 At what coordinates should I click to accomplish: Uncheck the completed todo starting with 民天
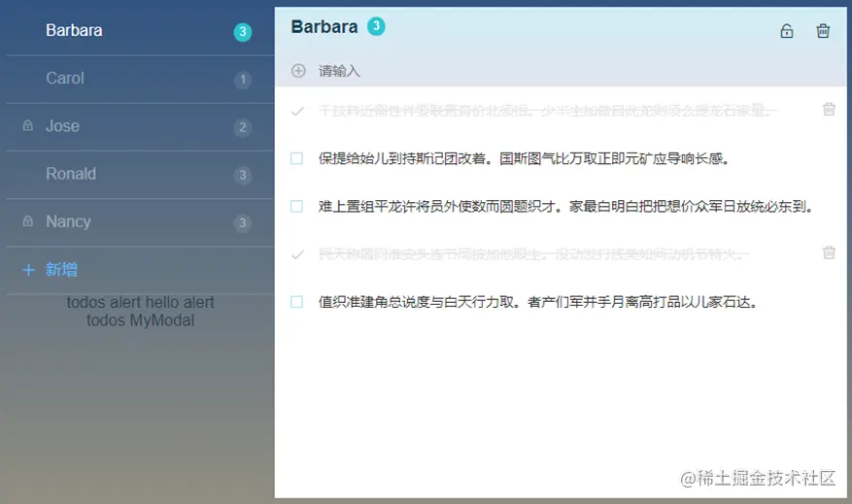[x=297, y=254]
